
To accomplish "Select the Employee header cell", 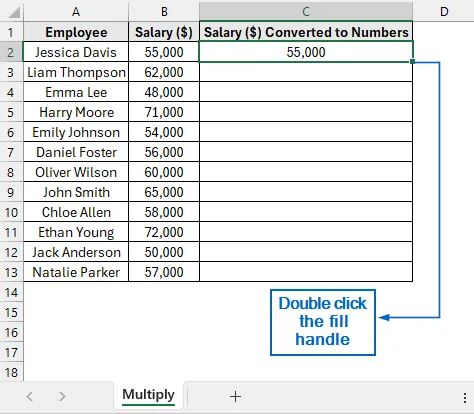I will coord(76,32).
